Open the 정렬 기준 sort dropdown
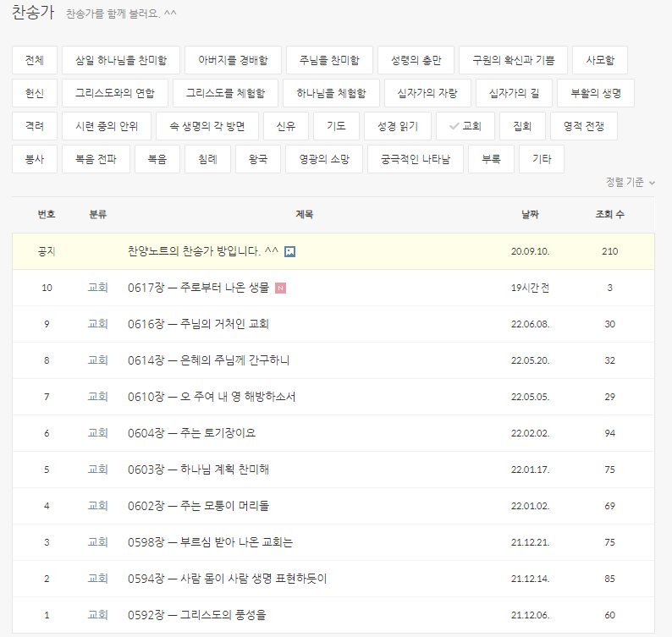Image resolution: width=672 pixels, height=637 pixels. 631,182
